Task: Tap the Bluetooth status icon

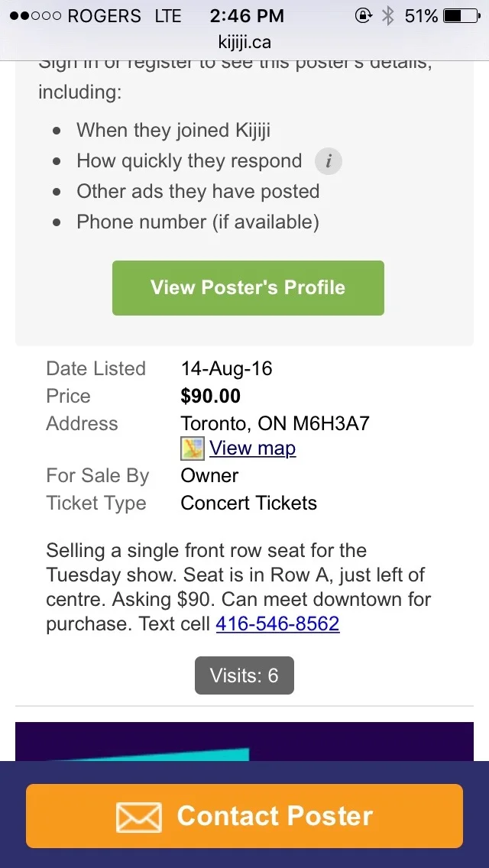Action: point(387,15)
